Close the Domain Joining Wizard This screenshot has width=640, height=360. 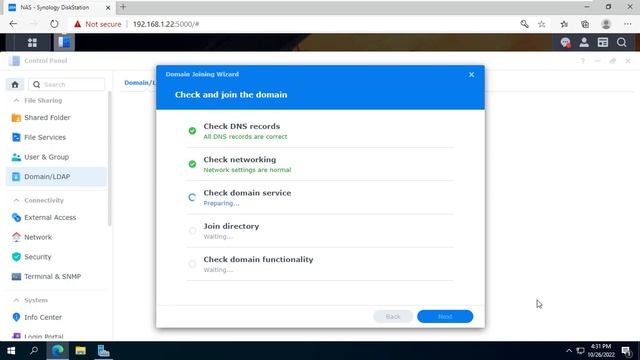(471, 75)
